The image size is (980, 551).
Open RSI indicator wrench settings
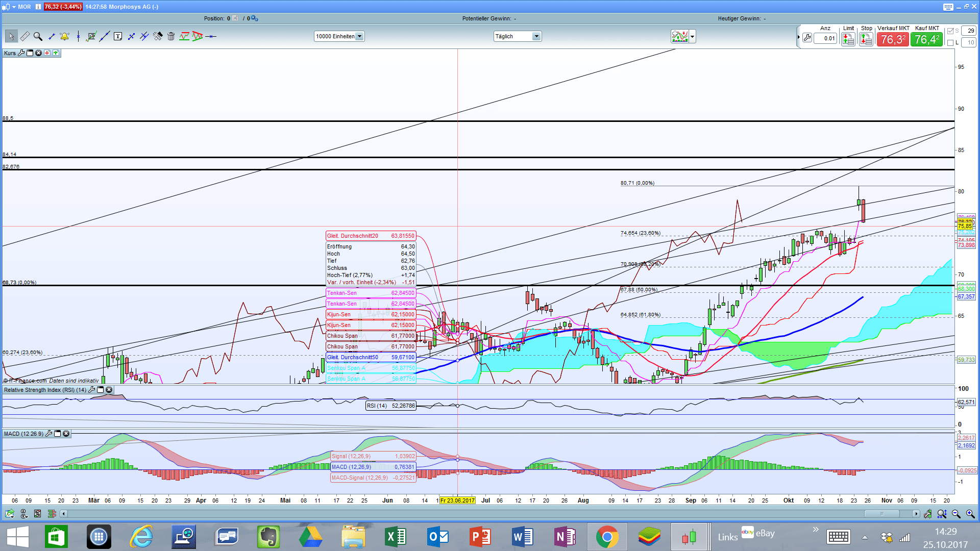(x=92, y=390)
